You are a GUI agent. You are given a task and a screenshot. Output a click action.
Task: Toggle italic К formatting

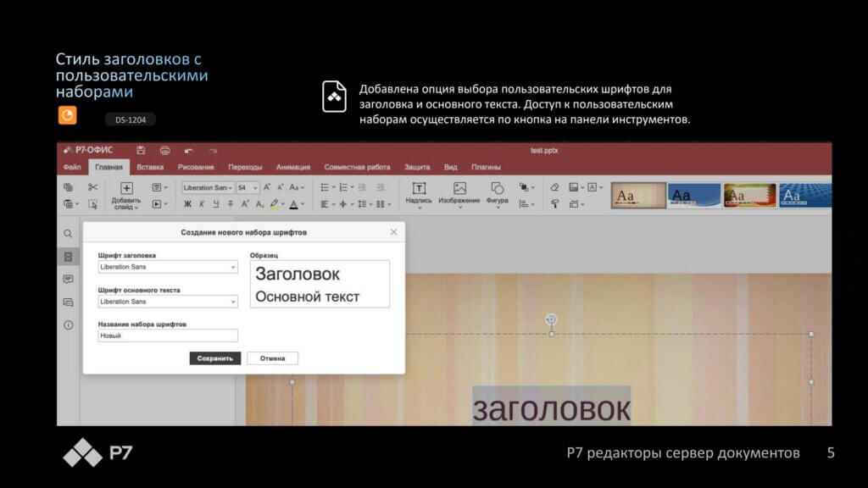202,204
